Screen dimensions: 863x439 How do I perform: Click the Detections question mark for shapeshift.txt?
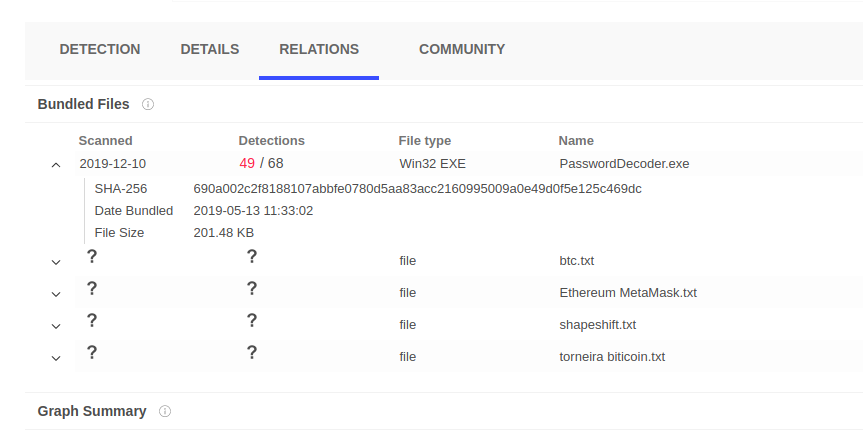click(x=252, y=321)
